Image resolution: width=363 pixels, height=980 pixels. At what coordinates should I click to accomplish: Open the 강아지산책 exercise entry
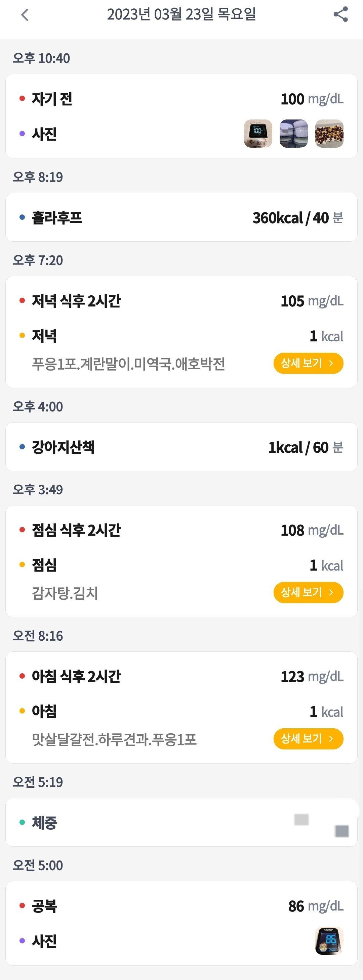pos(181,447)
